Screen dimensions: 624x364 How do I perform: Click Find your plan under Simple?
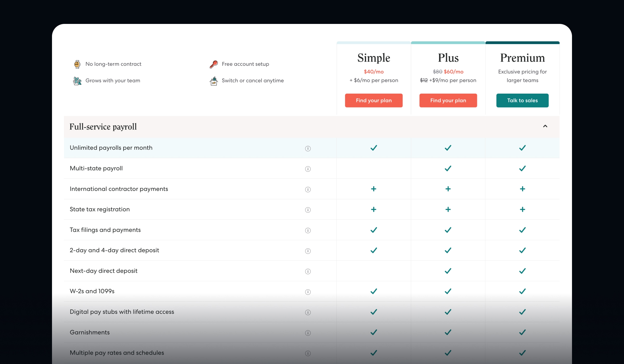(x=374, y=100)
